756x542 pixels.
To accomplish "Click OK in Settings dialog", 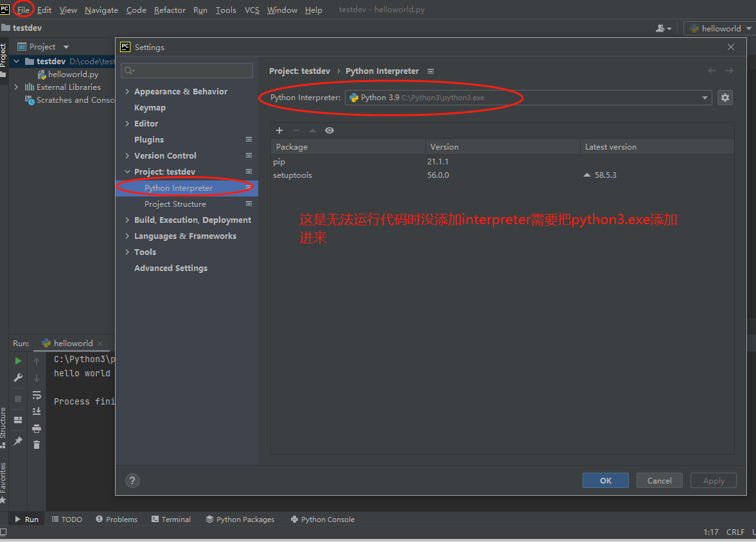I will pyautogui.click(x=606, y=481).
